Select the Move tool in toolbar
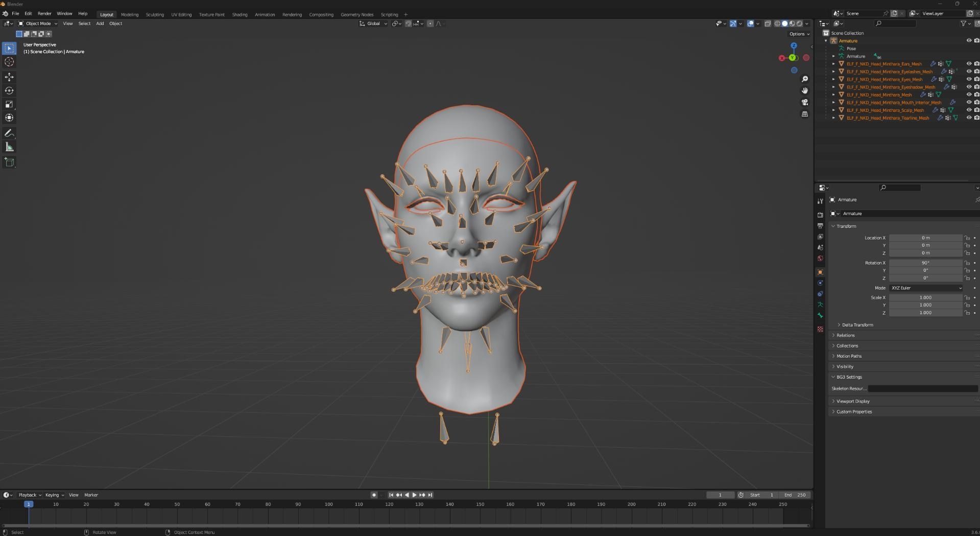The image size is (980, 536). click(x=9, y=77)
